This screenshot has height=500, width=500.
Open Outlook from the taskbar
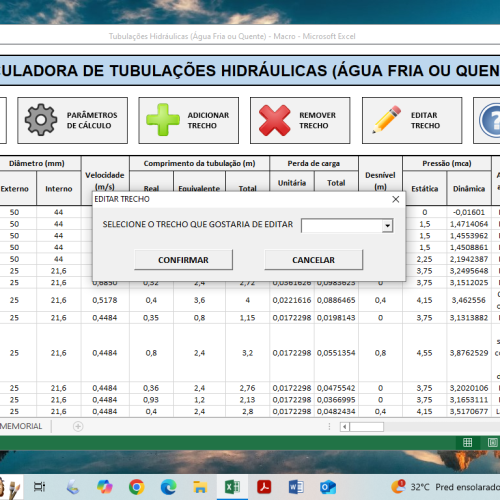click(x=328, y=487)
